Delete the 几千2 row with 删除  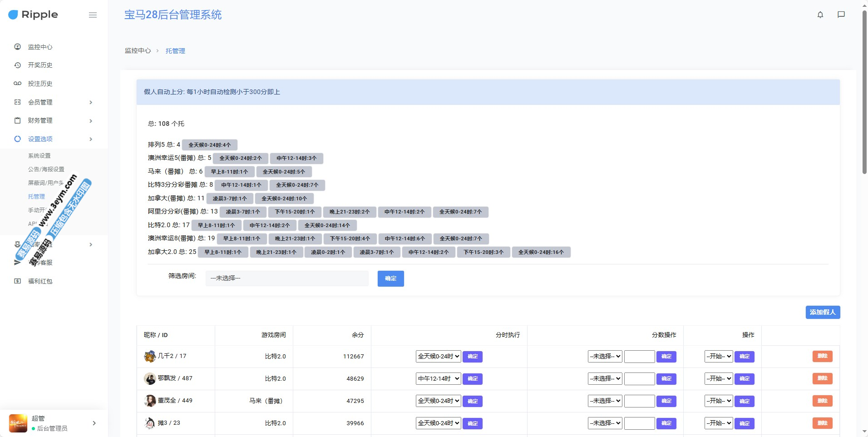822,356
